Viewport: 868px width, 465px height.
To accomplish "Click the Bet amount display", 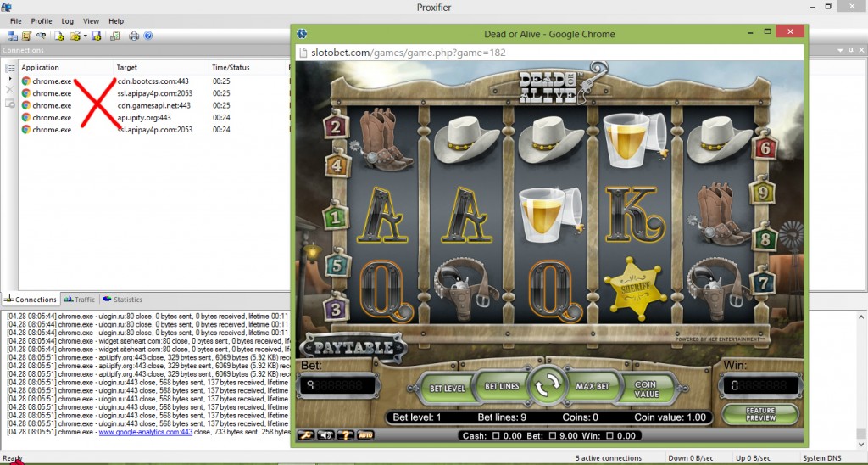I will click(x=338, y=385).
